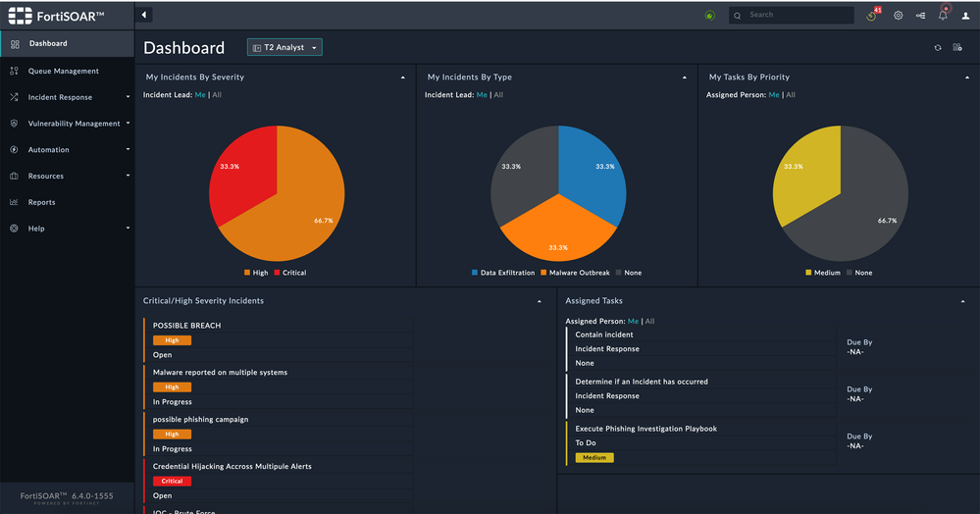Collapse the My Incidents By Severity widget

402,77
